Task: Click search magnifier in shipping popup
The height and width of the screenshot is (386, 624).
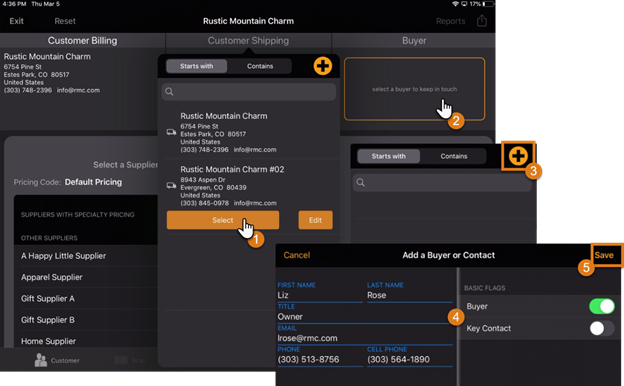Action: [169, 92]
